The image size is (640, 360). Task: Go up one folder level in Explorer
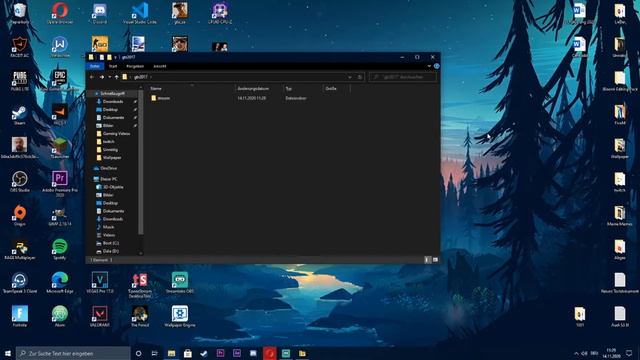(117, 77)
